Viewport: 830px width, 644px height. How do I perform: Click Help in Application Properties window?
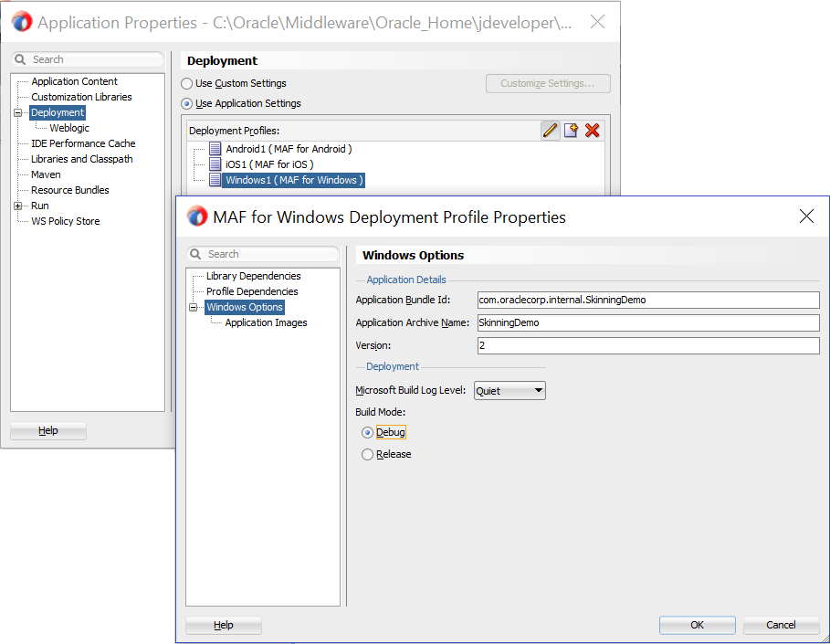48,430
